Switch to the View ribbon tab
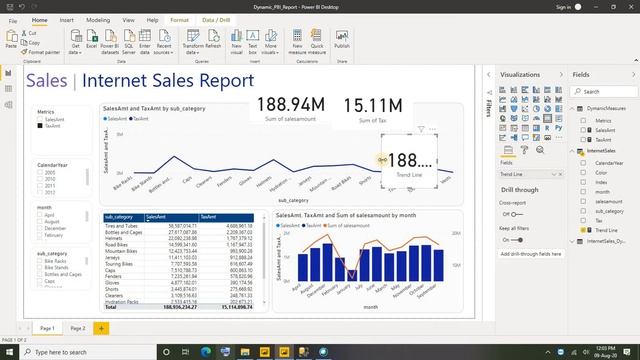 [x=128, y=20]
